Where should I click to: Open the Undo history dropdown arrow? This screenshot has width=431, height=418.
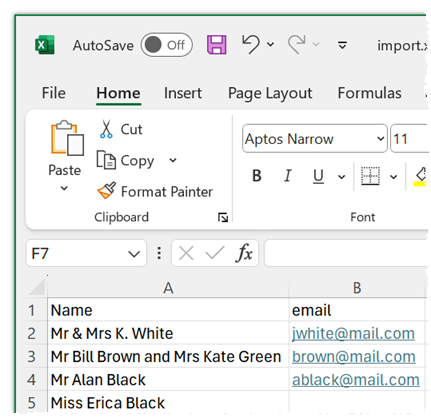click(271, 44)
